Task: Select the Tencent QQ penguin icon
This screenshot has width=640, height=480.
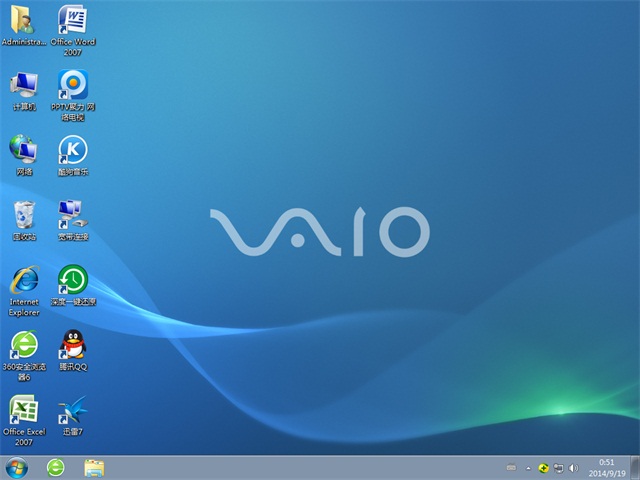Action: tap(72, 345)
